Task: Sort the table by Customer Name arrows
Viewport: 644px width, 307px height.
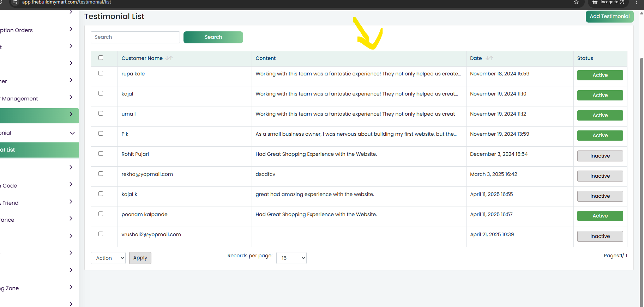Action: pyautogui.click(x=169, y=58)
